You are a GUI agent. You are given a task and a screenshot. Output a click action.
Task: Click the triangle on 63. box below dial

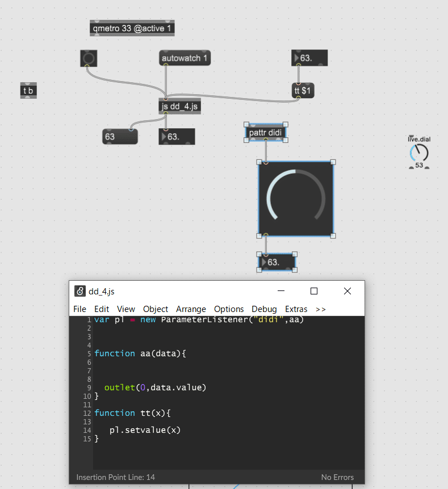point(264,262)
